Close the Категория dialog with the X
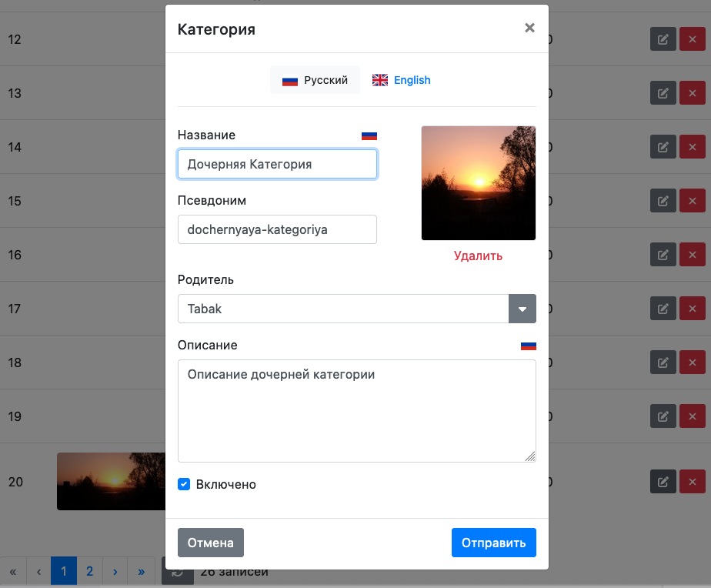This screenshot has height=588, width=711. (x=529, y=28)
